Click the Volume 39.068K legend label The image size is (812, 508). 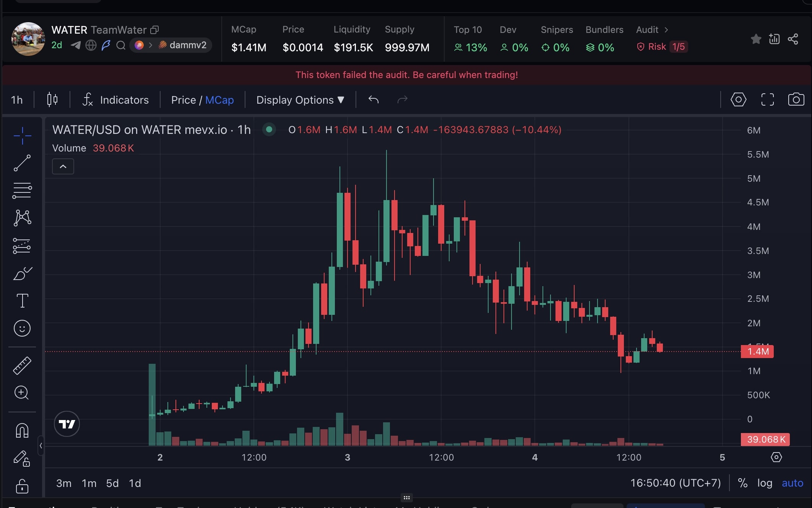[x=93, y=148]
